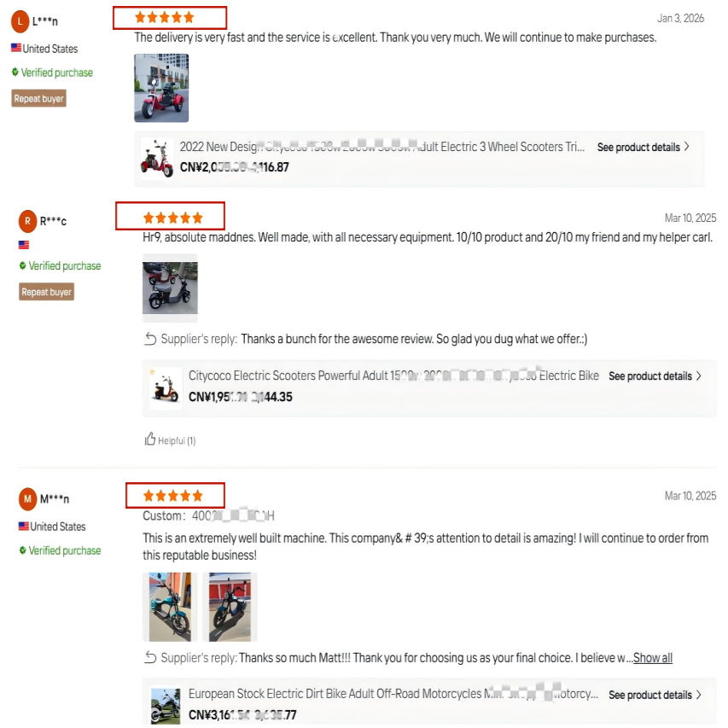This screenshot has height=728, width=728.
Task: Click M***n's orange avatar icon
Action: point(27,498)
